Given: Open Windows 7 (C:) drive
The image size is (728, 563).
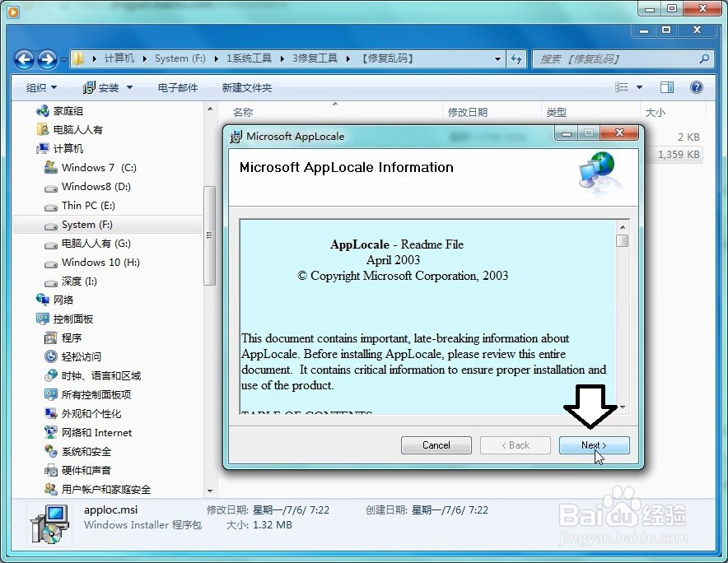Looking at the screenshot, I should [99, 168].
